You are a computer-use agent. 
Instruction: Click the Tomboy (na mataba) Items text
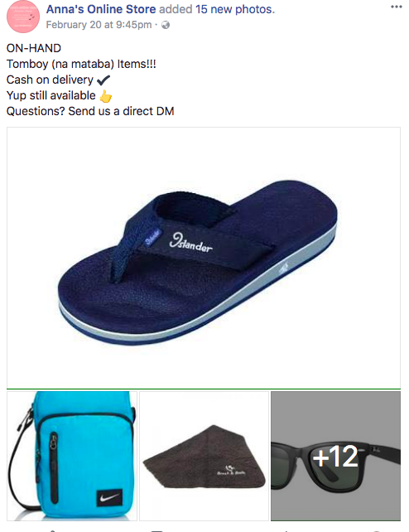[81, 64]
